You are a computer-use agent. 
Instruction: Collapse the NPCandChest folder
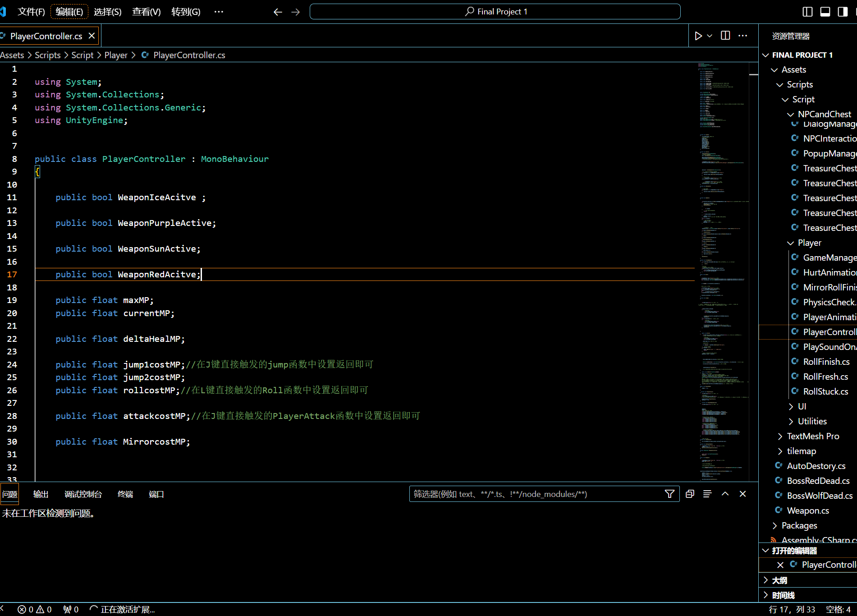coord(824,114)
